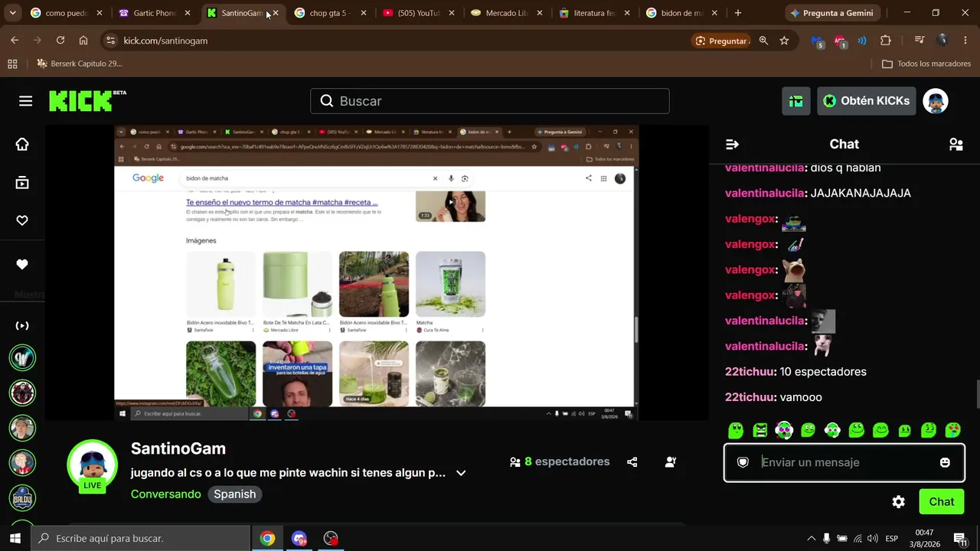Open the Browse icon in Kick sidebar
Image resolution: width=980 pixels, height=551 pixels.
(x=22, y=183)
